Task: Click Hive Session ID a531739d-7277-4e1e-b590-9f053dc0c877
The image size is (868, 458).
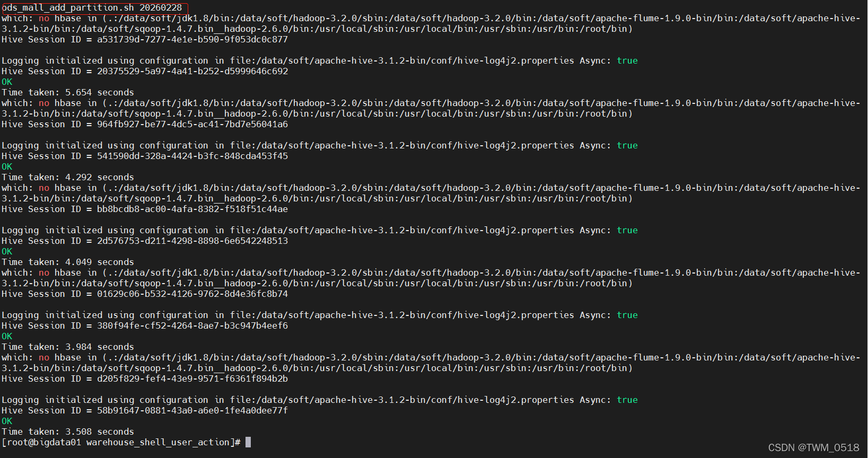Action: tap(145, 40)
